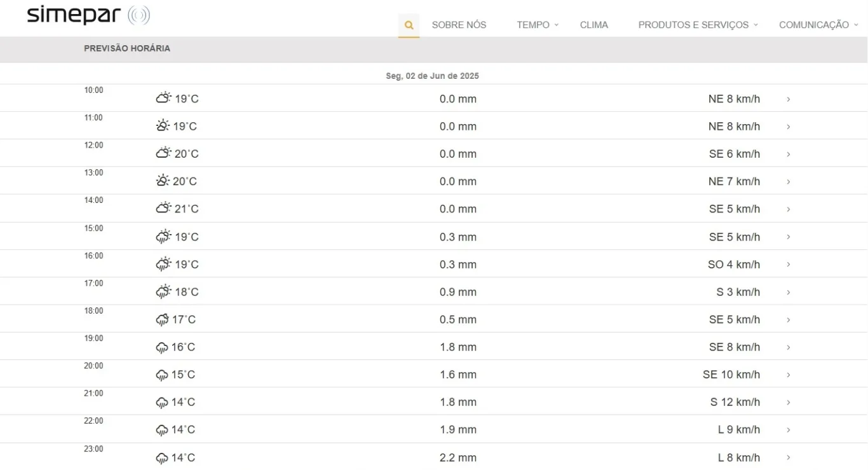Expand the 16:00 forecast row chevron
This screenshot has width=868, height=470.
click(x=788, y=264)
